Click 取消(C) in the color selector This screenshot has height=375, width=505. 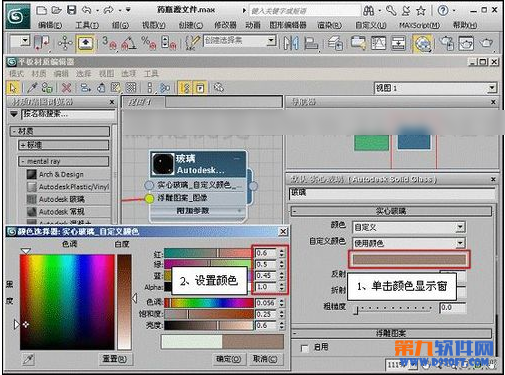pos(265,359)
